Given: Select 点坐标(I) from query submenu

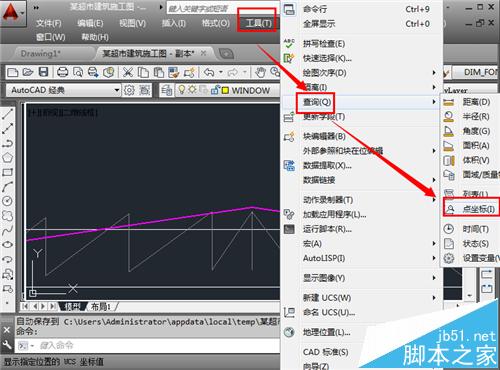Looking at the screenshot, I should coord(471,209).
